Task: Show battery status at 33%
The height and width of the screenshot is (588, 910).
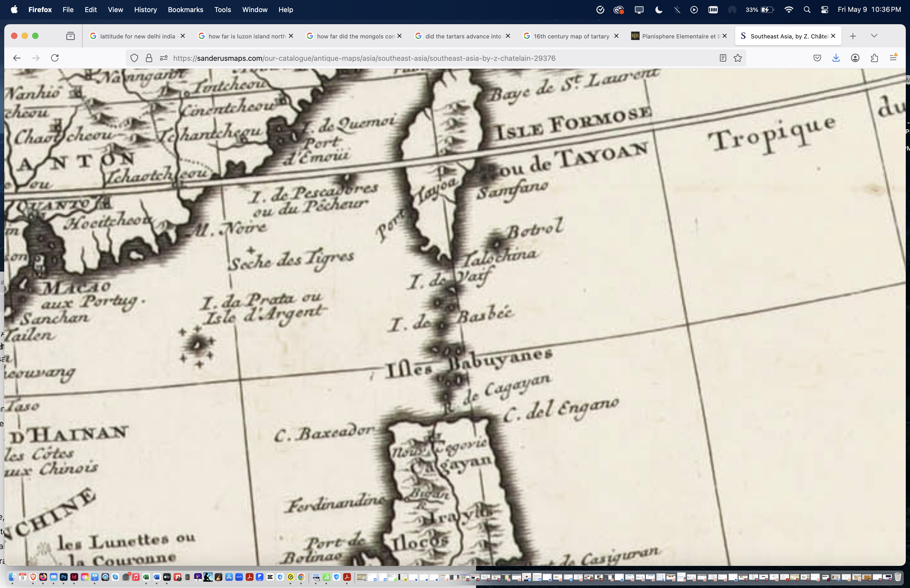Action: click(x=760, y=9)
